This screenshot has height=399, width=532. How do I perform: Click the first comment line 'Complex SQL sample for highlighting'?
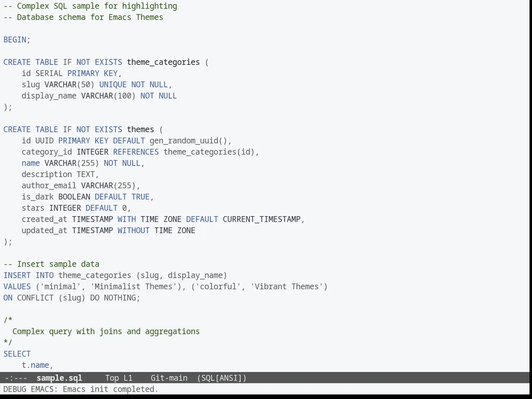pyautogui.click(x=90, y=6)
